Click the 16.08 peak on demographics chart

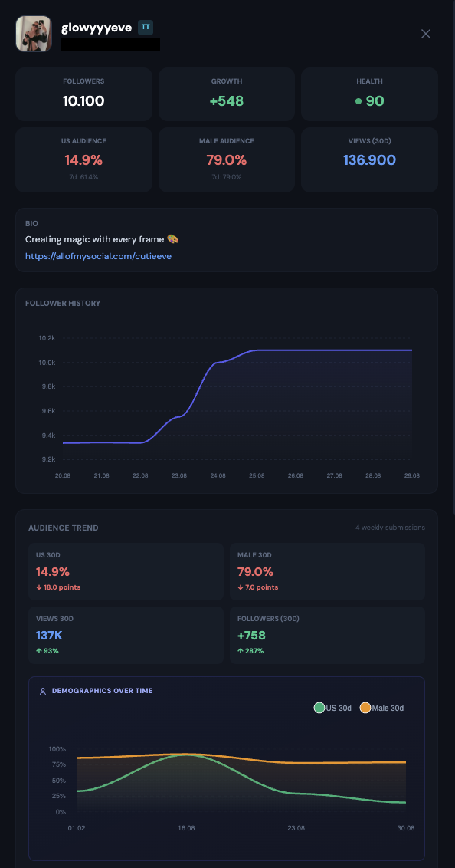[187, 754]
